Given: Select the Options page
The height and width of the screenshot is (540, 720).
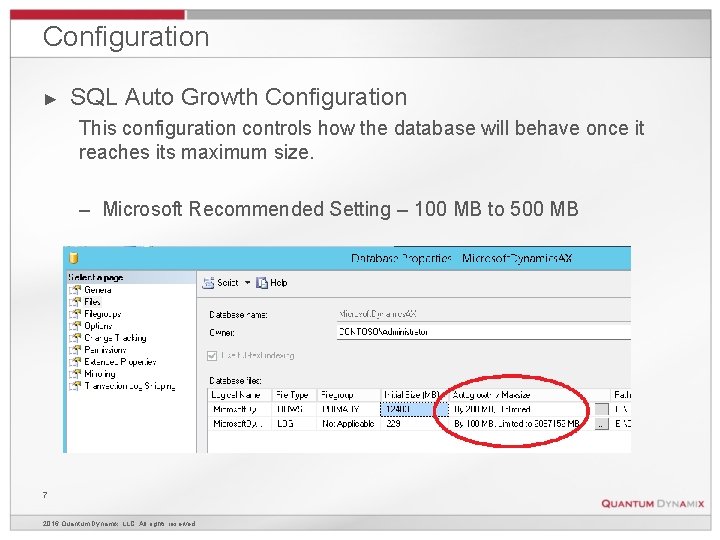Looking at the screenshot, I should pyautogui.click(x=98, y=326).
